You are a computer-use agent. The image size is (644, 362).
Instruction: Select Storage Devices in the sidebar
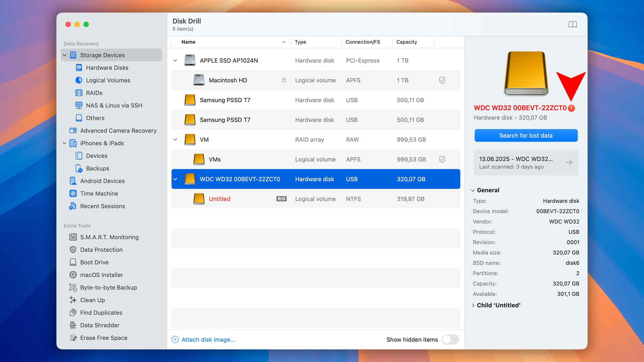pyautogui.click(x=102, y=55)
